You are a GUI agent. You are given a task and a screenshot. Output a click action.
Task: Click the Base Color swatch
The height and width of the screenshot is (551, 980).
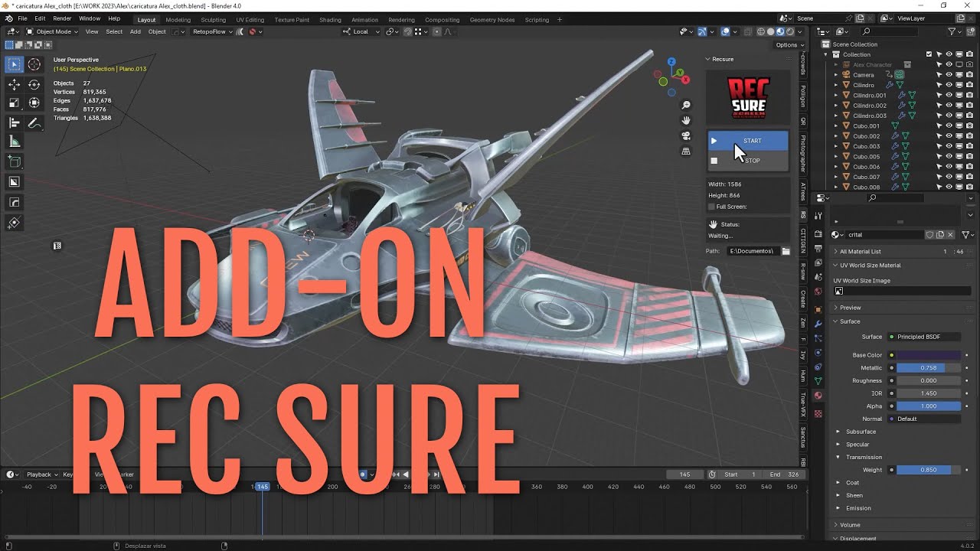click(x=929, y=355)
